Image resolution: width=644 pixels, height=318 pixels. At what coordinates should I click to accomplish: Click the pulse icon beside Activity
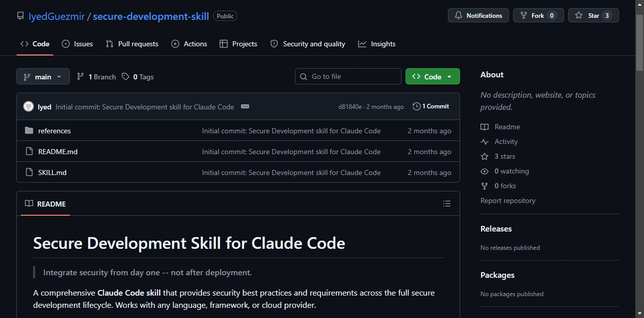tap(485, 141)
